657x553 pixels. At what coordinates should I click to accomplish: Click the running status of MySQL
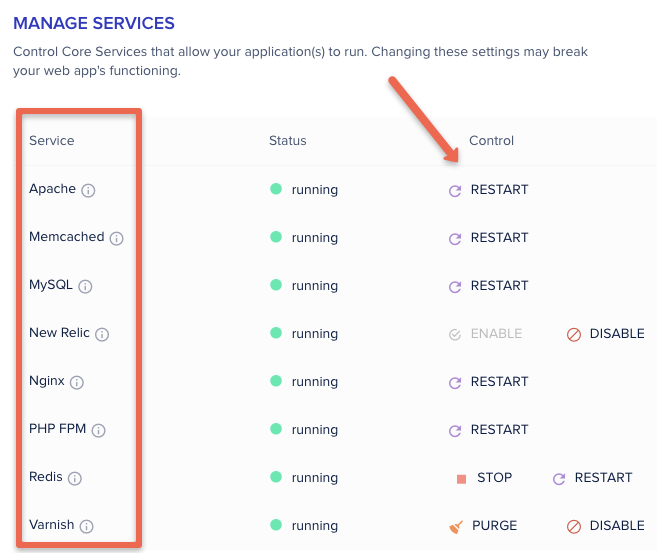tap(304, 286)
